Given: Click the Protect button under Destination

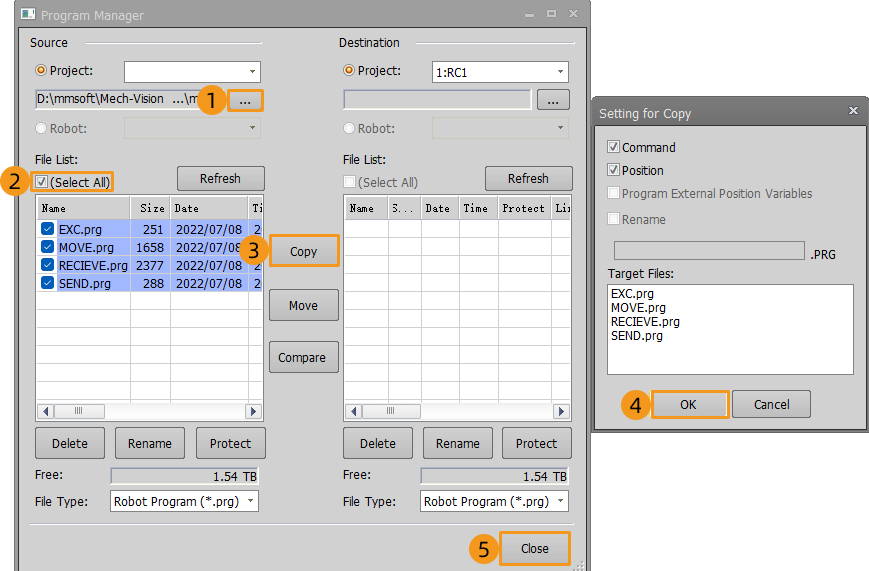Looking at the screenshot, I should tap(536, 443).
